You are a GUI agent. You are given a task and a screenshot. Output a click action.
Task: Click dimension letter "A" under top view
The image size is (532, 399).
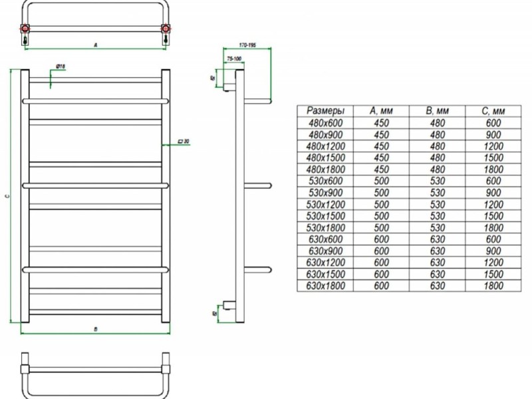pos(96,45)
